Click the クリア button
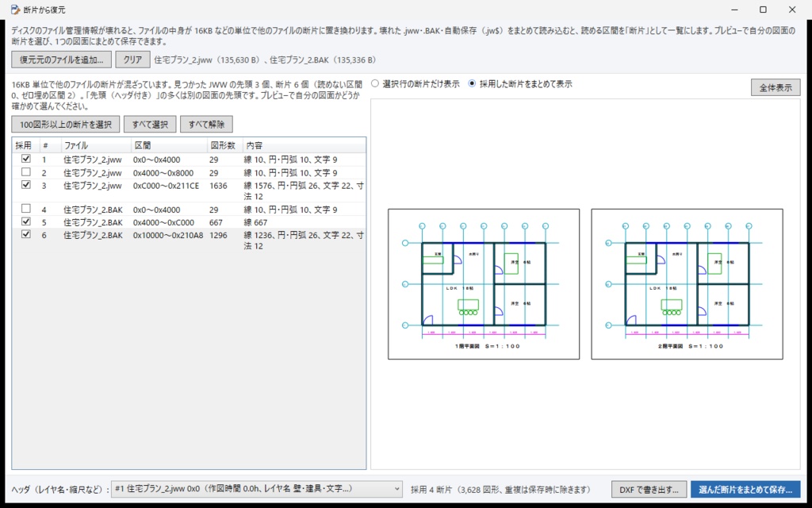 [132, 60]
